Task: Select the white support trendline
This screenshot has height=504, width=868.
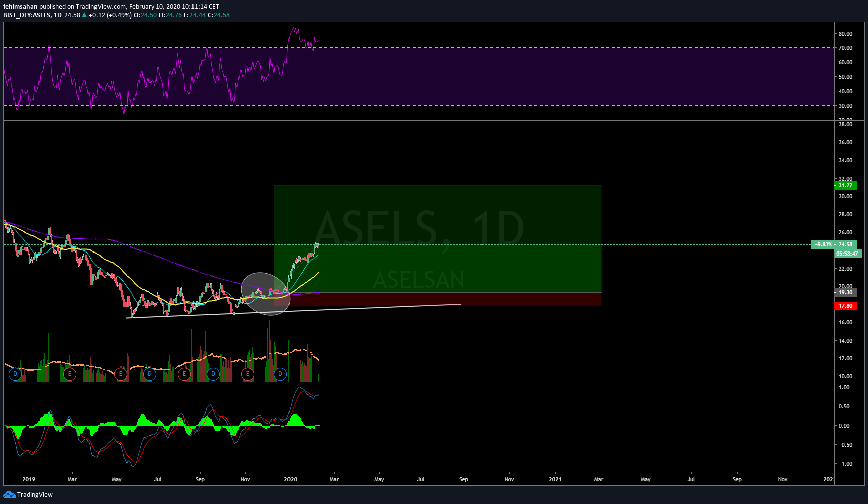Action: pyautogui.click(x=294, y=311)
